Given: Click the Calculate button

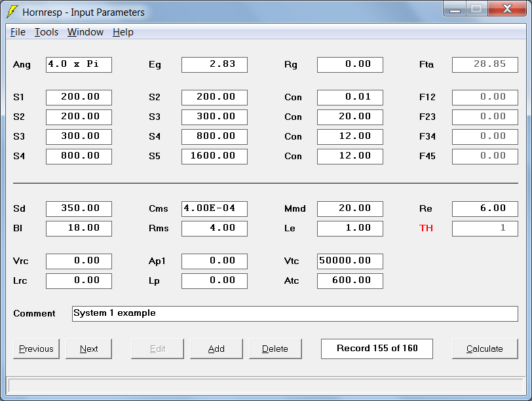Looking at the screenshot, I should [x=485, y=349].
